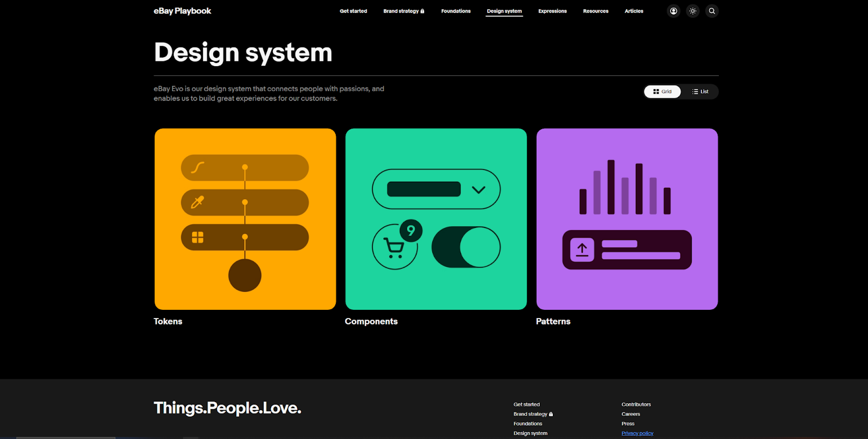
Task: Click footer Design system link
Action: (x=531, y=434)
